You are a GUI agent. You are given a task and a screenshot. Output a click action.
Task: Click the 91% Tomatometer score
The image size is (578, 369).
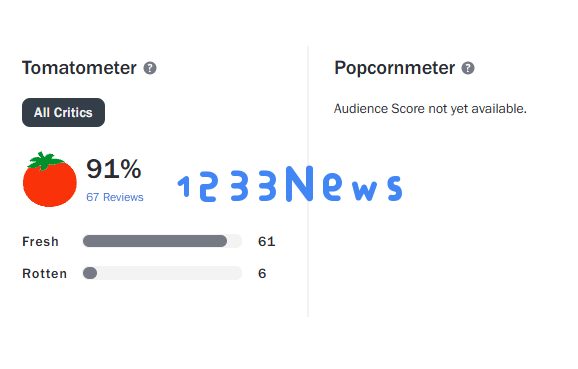tap(114, 169)
